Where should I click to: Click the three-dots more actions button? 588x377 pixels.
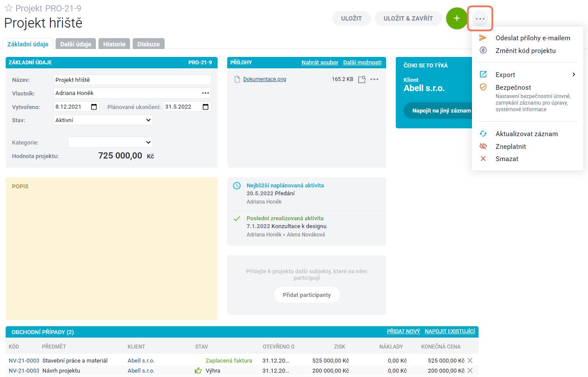point(480,19)
